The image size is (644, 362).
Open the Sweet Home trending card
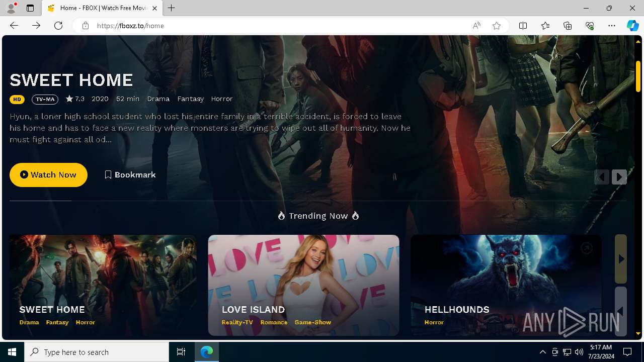[103, 285]
